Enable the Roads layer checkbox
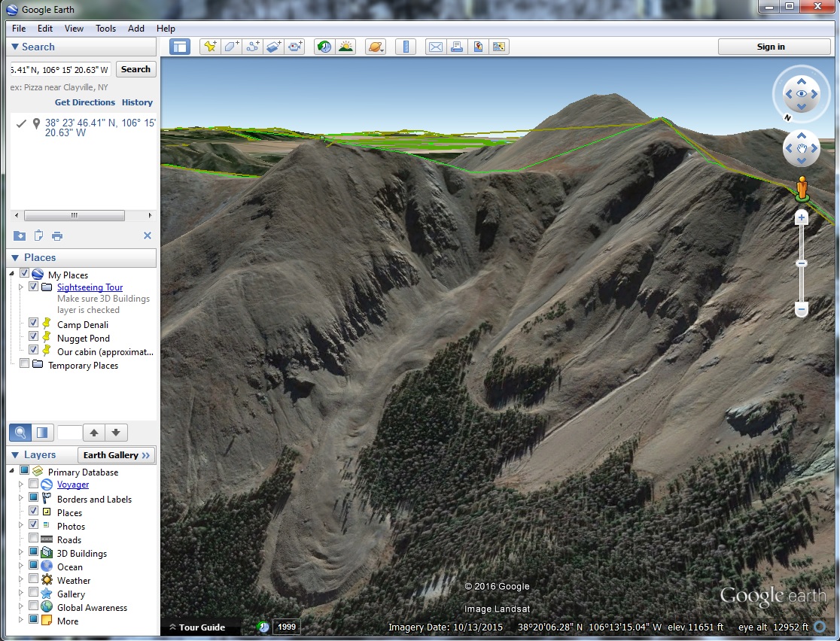The height and width of the screenshot is (641, 840). tap(33, 538)
